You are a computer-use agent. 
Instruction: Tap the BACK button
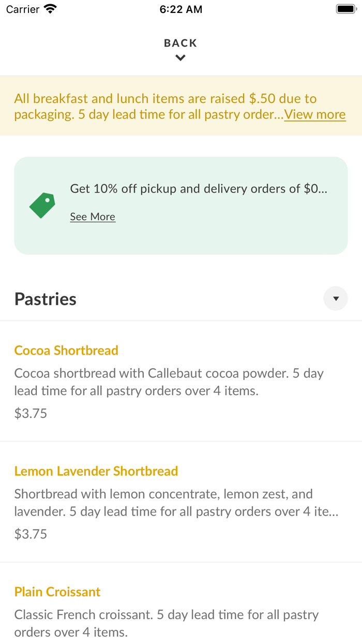point(180,43)
